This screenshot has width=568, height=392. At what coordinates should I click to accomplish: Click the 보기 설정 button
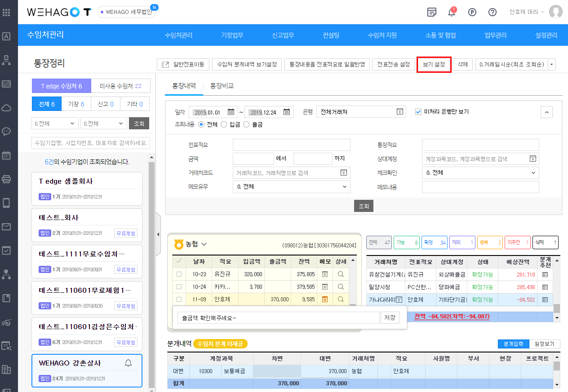(x=434, y=65)
